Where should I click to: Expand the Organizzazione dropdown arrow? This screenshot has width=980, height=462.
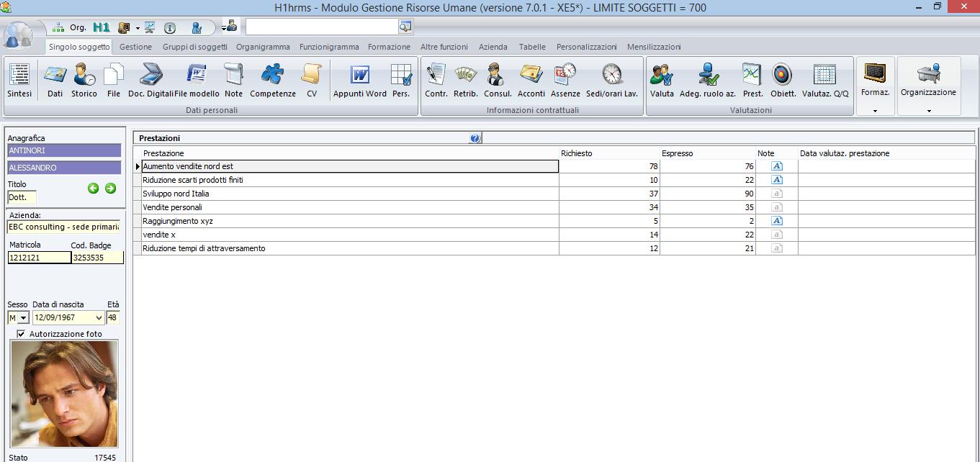(x=928, y=111)
